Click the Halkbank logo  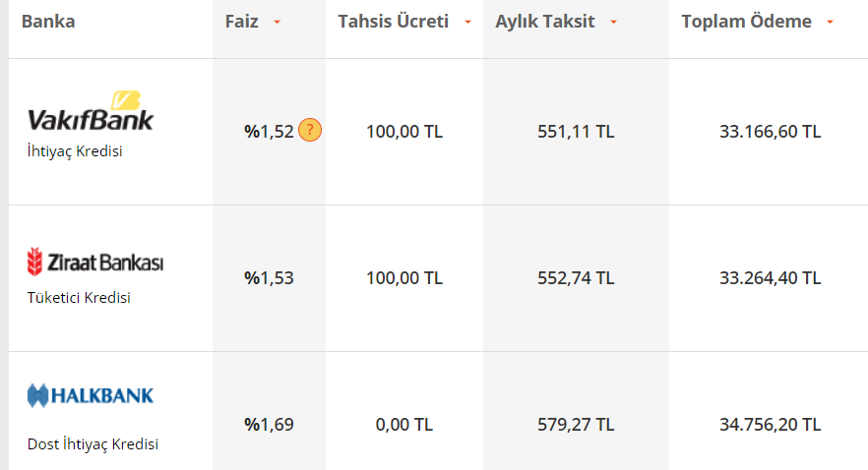pos(91,396)
